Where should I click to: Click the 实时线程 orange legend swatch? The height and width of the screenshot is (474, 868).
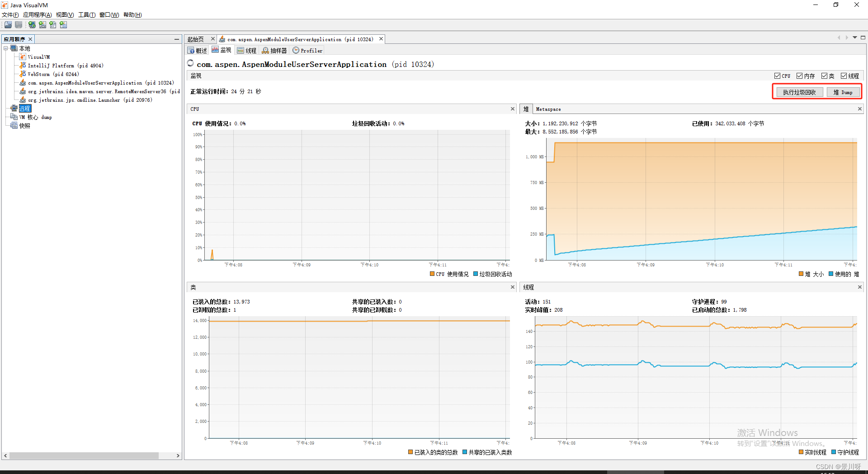801,452
